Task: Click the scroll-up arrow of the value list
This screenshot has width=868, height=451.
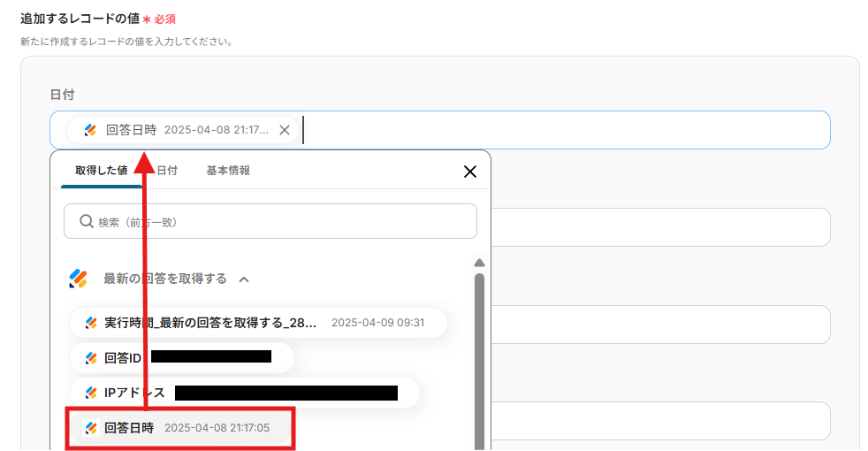Action: (479, 263)
